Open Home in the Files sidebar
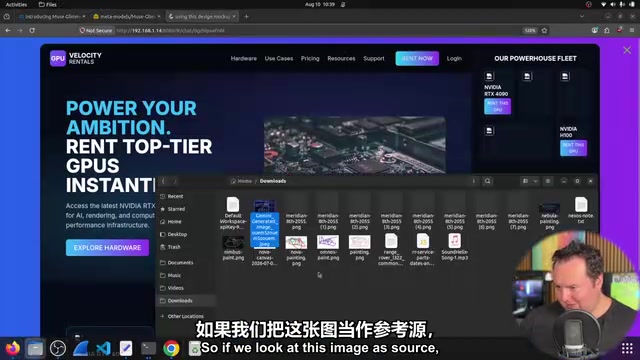640x360 pixels. point(174,222)
